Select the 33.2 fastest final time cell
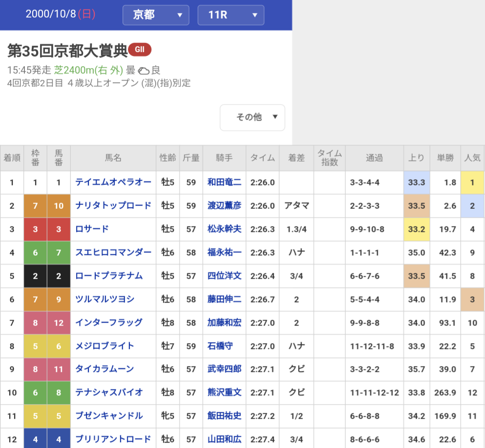This screenshot has height=448, width=485. pyautogui.click(x=416, y=229)
